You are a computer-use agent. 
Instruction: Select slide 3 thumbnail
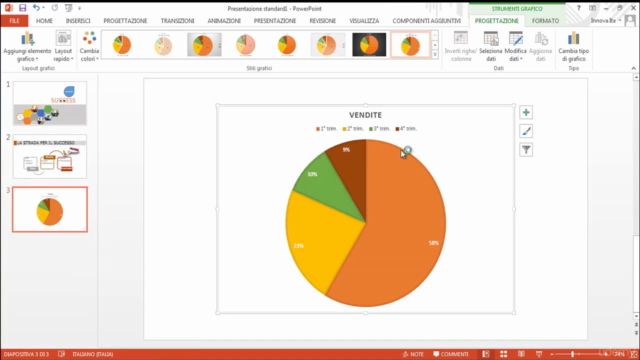[50, 209]
